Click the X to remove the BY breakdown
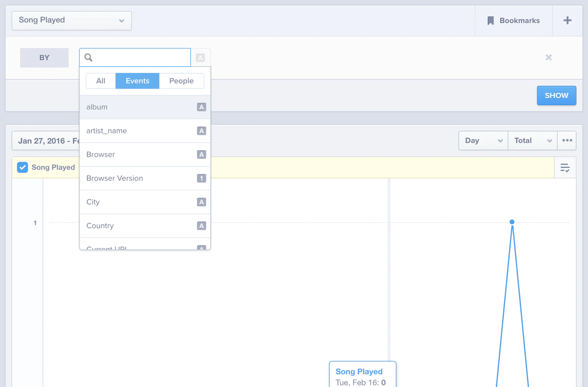588x387 pixels. coord(549,57)
